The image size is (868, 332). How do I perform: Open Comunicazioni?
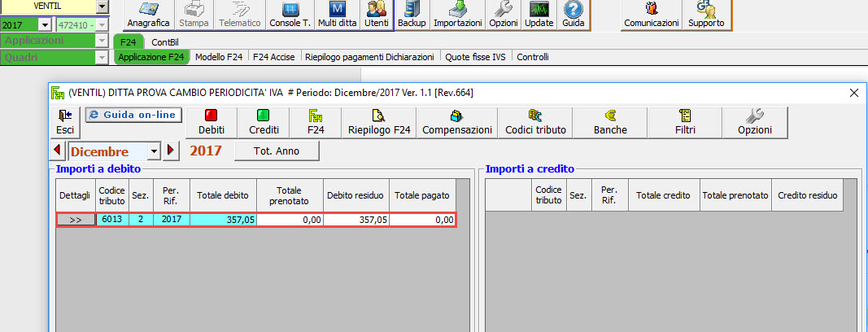pos(651,15)
